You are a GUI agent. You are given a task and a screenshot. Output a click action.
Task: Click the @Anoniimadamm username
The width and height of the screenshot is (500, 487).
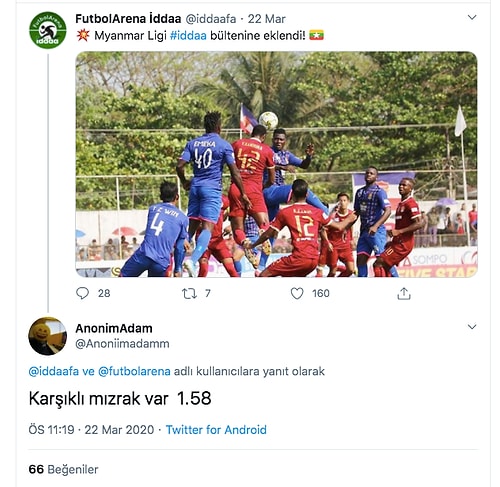coord(122,344)
